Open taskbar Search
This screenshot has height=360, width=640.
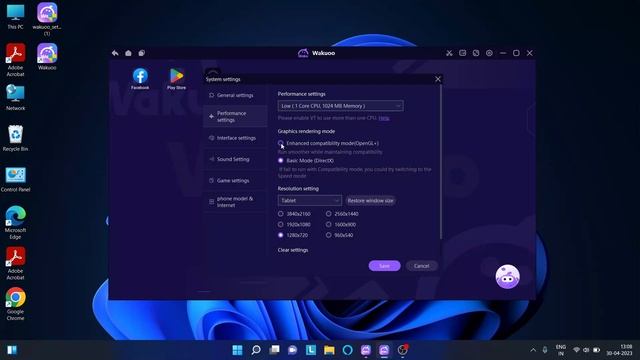tap(256, 350)
